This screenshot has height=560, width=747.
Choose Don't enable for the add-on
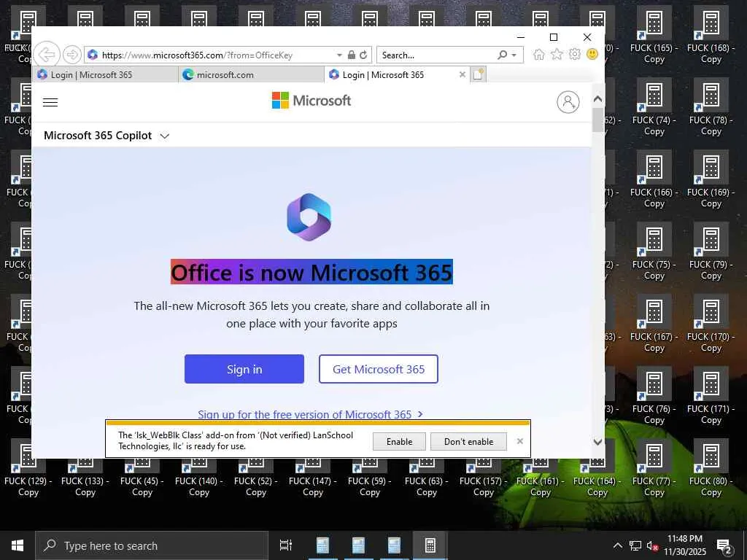[469, 441]
